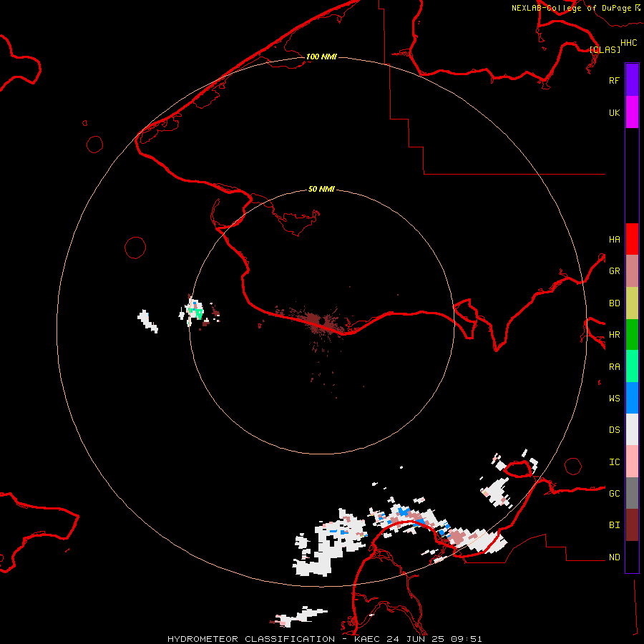Screen dimensions: 644x644
Task: Click the 'IC' legend label
Action: (x=614, y=462)
